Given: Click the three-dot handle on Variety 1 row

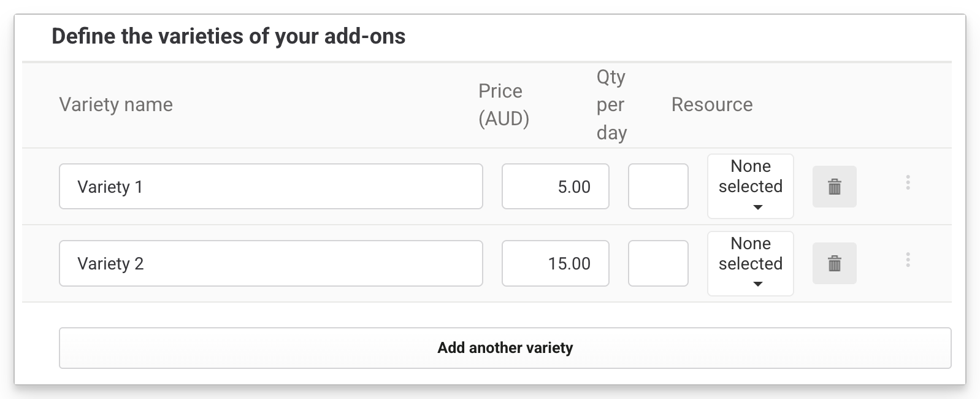Looking at the screenshot, I should [908, 182].
